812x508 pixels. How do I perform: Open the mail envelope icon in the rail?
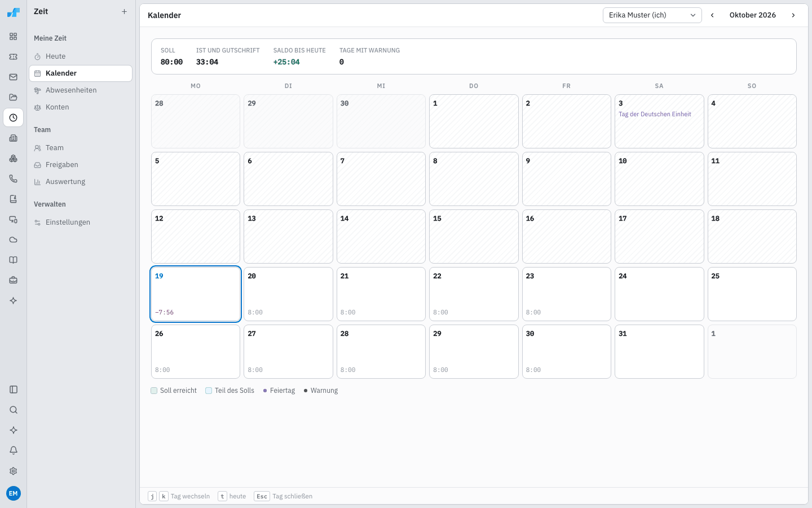[x=14, y=77]
